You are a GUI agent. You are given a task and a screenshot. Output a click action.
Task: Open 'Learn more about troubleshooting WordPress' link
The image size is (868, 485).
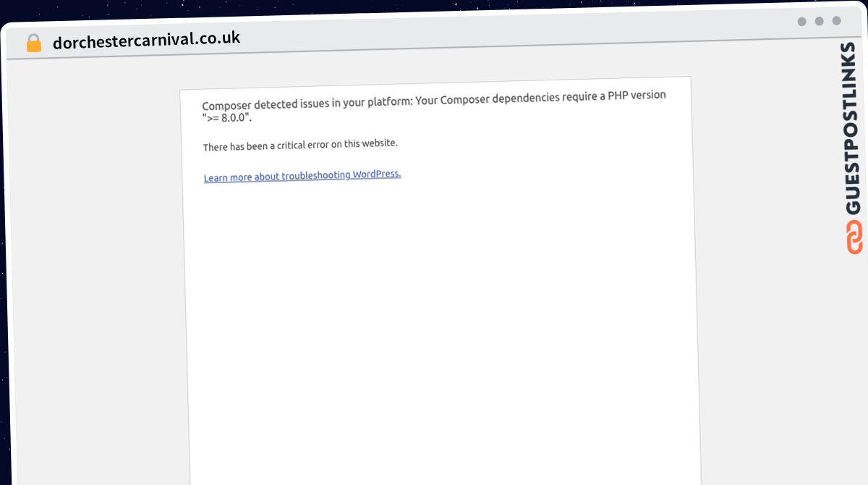coord(302,176)
